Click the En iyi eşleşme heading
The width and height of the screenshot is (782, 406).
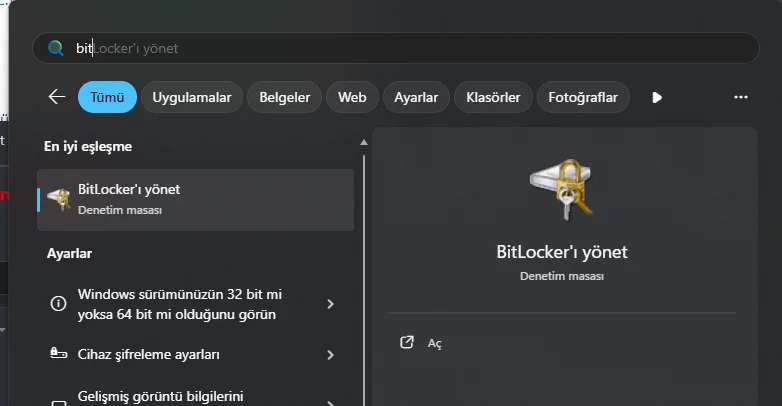88,146
